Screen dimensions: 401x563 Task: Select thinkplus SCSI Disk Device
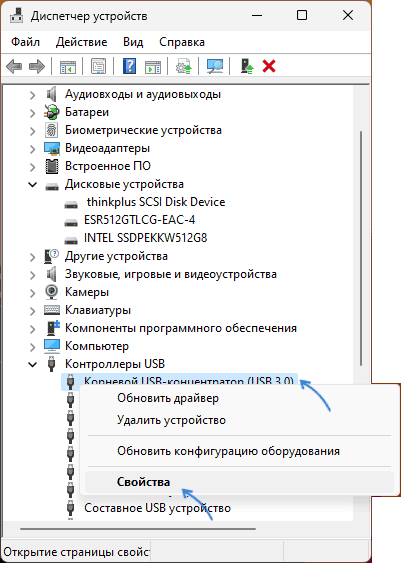156,202
